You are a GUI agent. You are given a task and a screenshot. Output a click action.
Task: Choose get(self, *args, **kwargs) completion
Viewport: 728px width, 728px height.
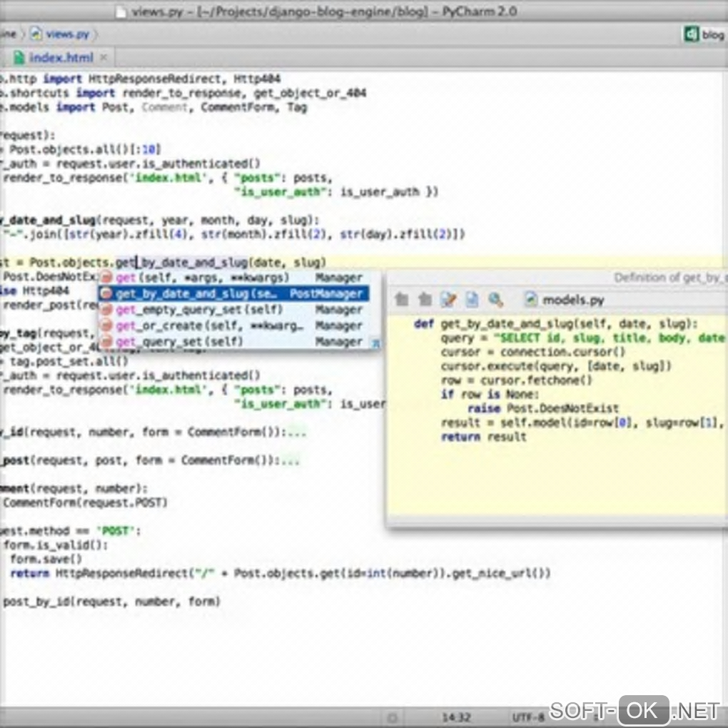[x=234, y=277]
